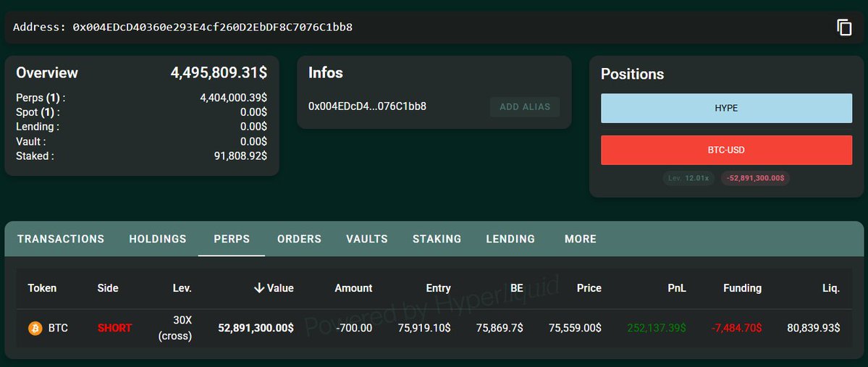Select the HYPE position bar
This screenshot has width=868, height=367.
click(726, 108)
